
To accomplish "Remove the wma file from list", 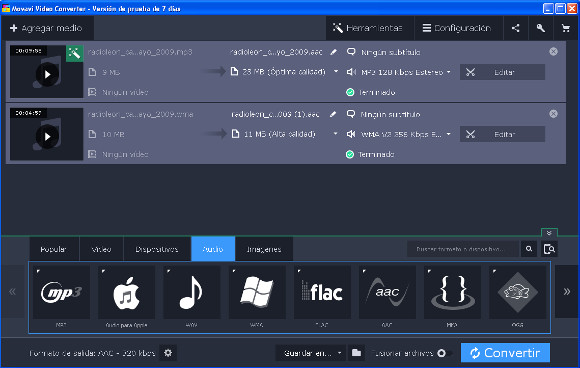I will [553, 114].
